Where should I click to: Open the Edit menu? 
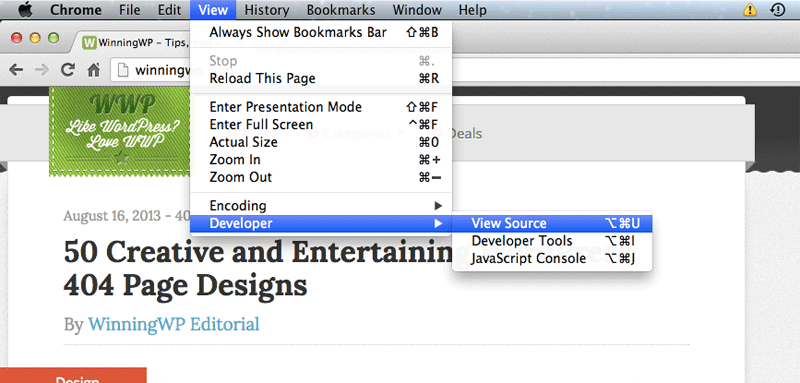pyautogui.click(x=169, y=10)
